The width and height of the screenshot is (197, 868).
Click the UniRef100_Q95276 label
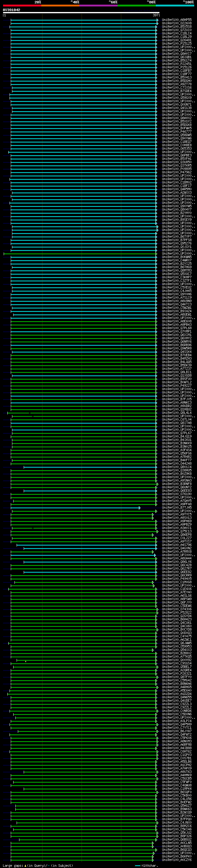tap(177, 244)
